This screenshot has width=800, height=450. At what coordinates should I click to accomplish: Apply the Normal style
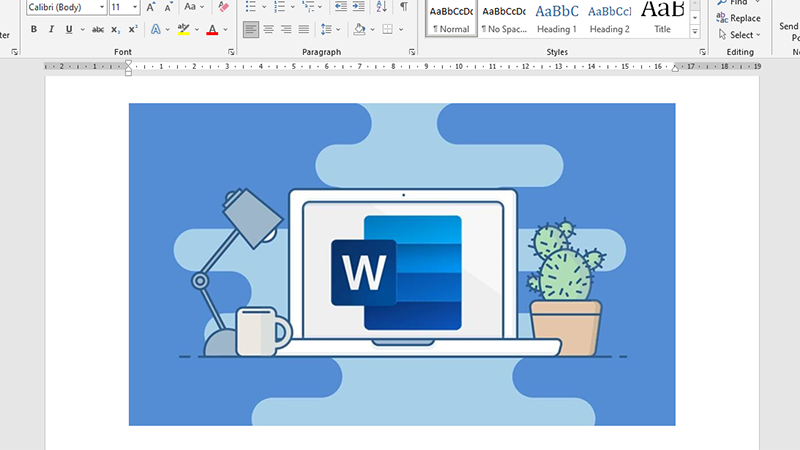(451, 18)
